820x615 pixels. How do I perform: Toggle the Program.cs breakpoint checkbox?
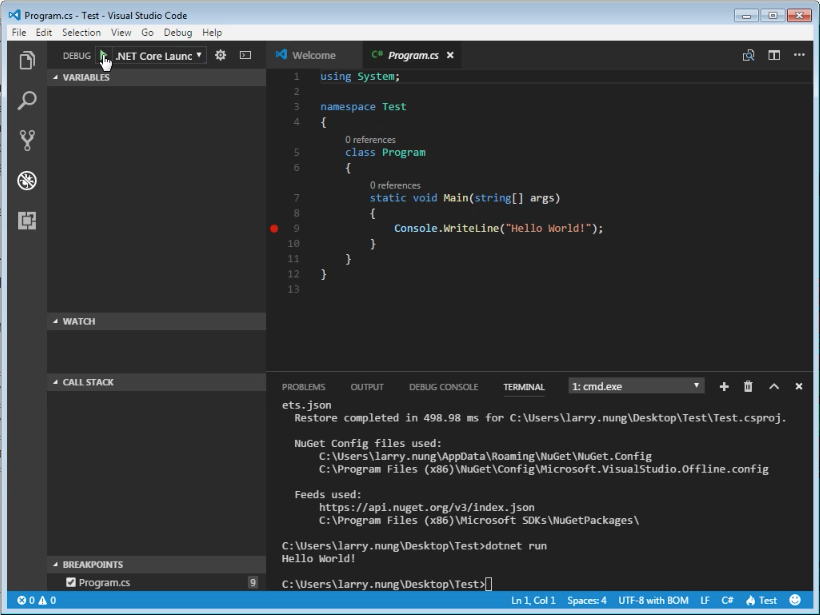tap(71, 582)
